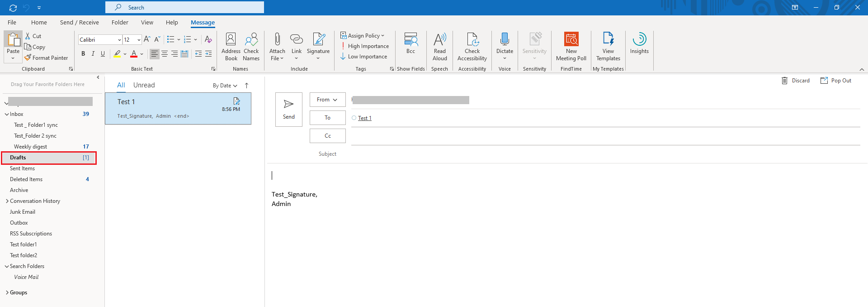Viewport: 868px width, 307px height.
Task: Open the font size dropdown
Action: tap(139, 40)
